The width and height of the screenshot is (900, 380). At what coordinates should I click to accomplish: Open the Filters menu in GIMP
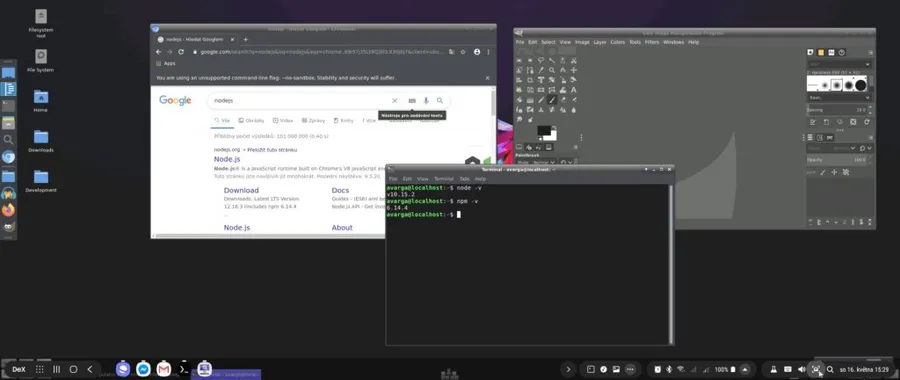tap(651, 42)
